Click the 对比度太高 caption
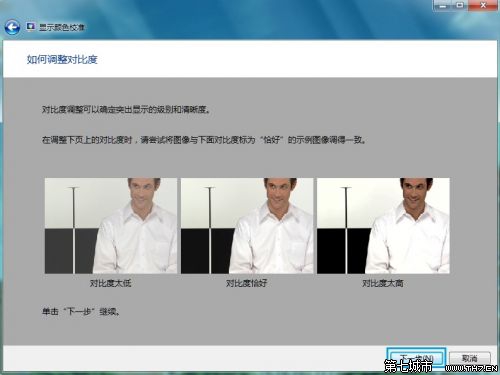This screenshot has height=375, width=500. point(383,283)
